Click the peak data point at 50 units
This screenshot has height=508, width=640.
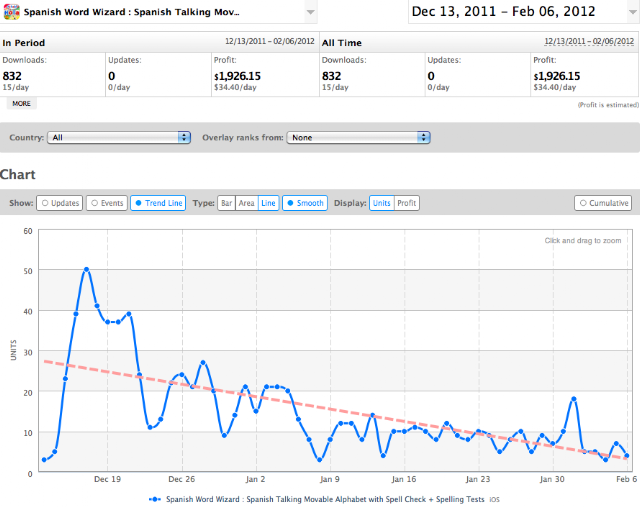[x=86, y=269]
